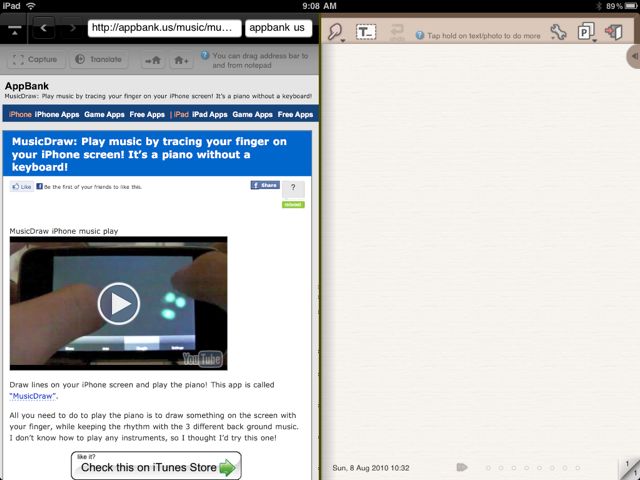Tap the Capture button
This screenshot has height=480, width=640.
(x=35, y=60)
